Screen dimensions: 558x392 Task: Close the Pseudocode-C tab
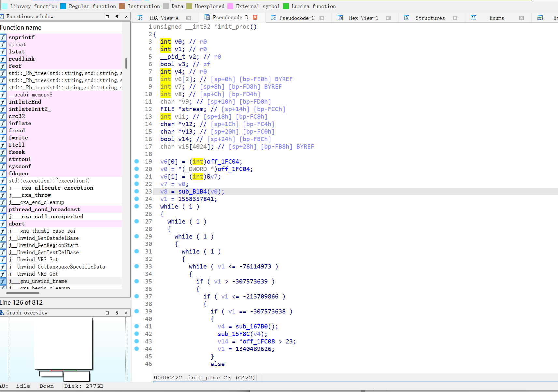[x=322, y=18]
